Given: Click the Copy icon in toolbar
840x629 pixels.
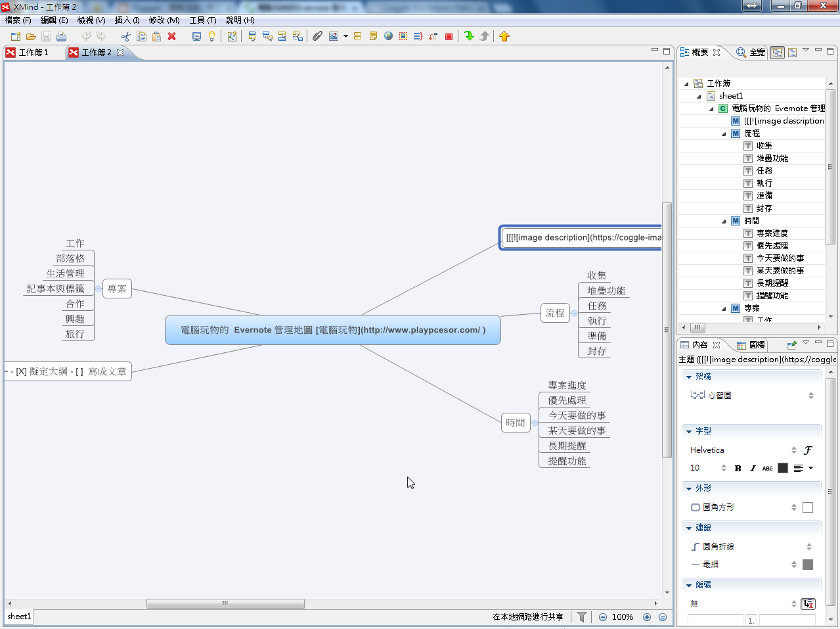Looking at the screenshot, I should (x=141, y=36).
